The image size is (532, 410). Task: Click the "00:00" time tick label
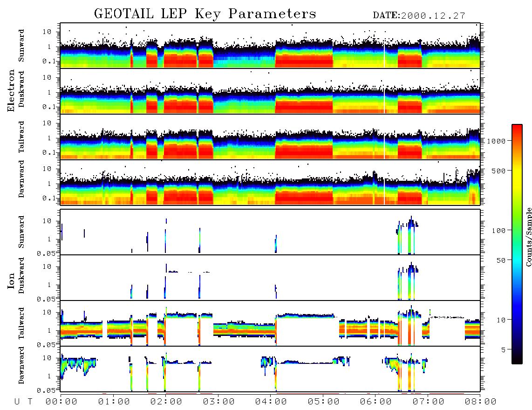[61, 402]
